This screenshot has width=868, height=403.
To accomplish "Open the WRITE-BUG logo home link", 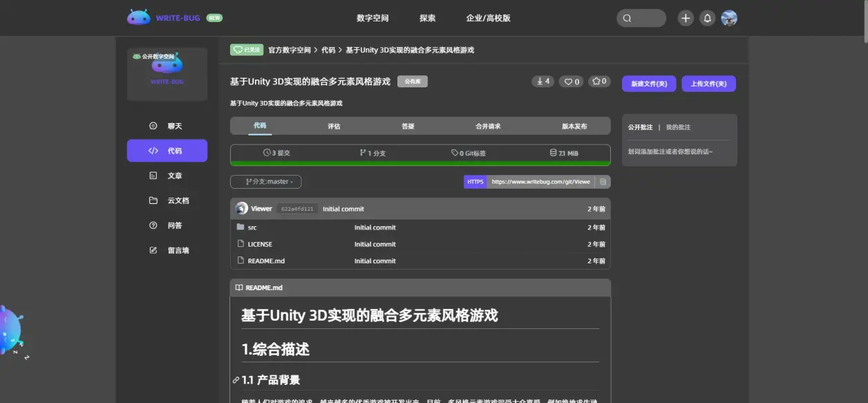I will [164, 18].
